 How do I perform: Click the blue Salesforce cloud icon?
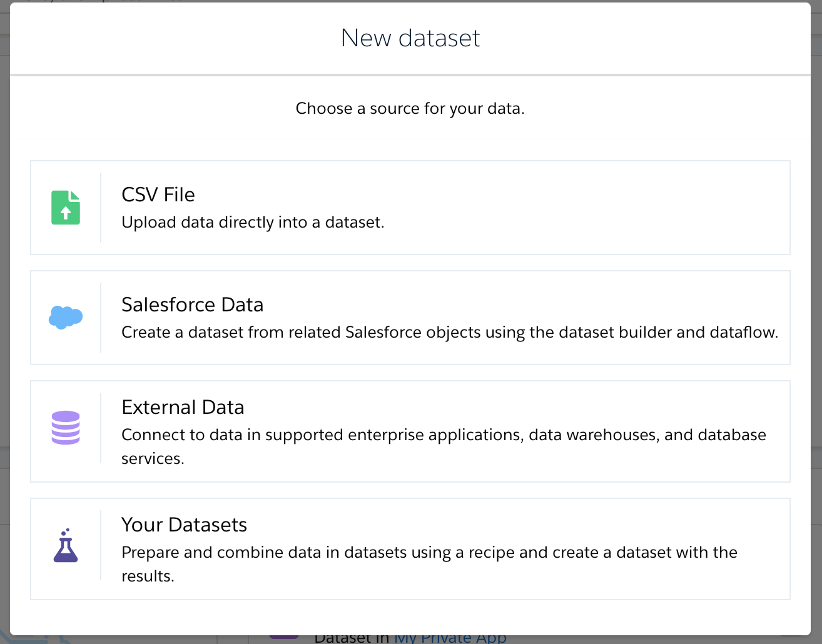66,318
